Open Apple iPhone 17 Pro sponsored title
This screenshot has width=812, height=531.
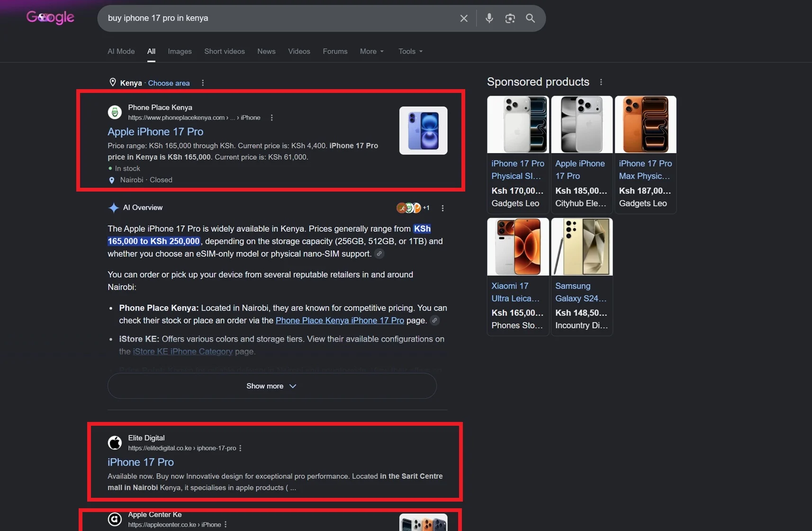pyautogui.click(x=580, y=170)
